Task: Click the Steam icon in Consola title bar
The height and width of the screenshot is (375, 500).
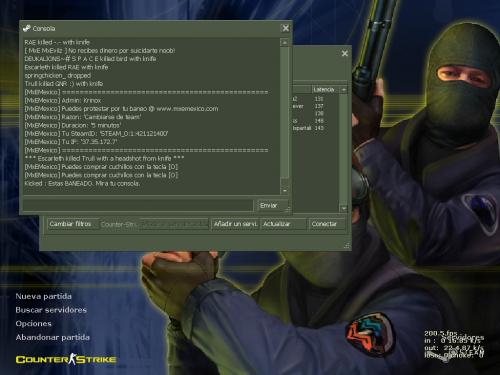Action: point(27,28)
